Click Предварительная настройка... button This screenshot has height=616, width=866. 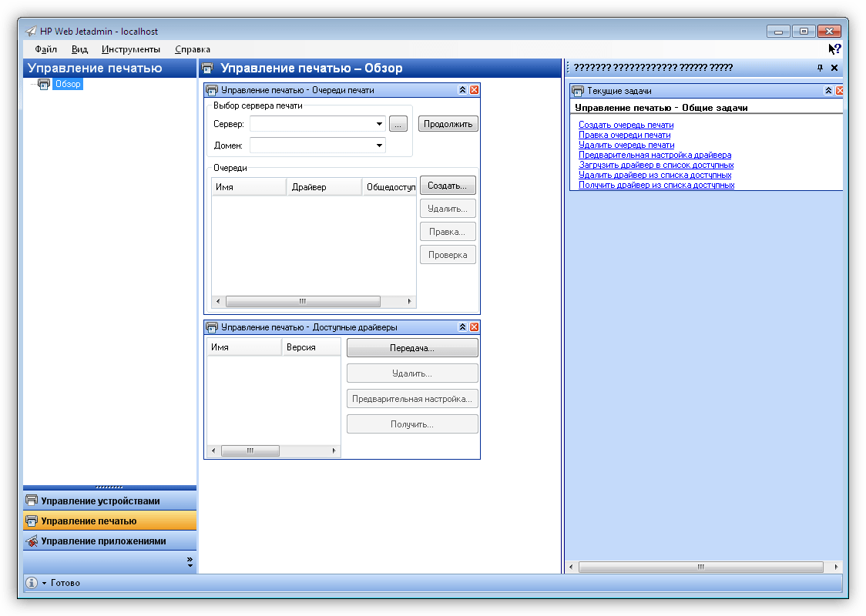click(x=412, y=399)
